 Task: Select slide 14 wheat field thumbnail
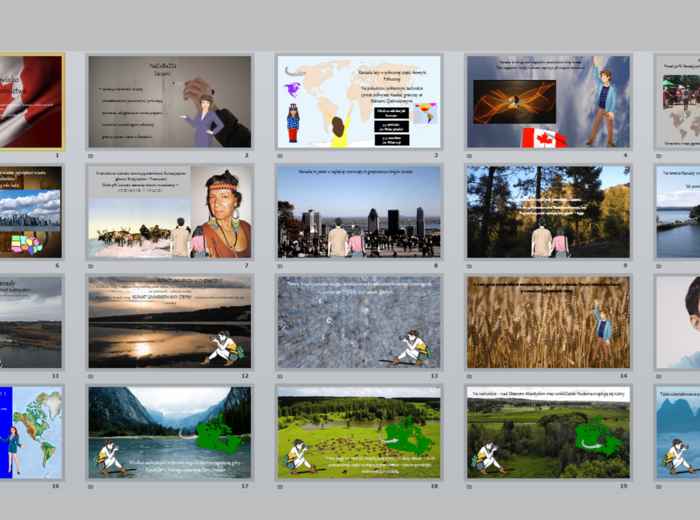coord(548,322)
